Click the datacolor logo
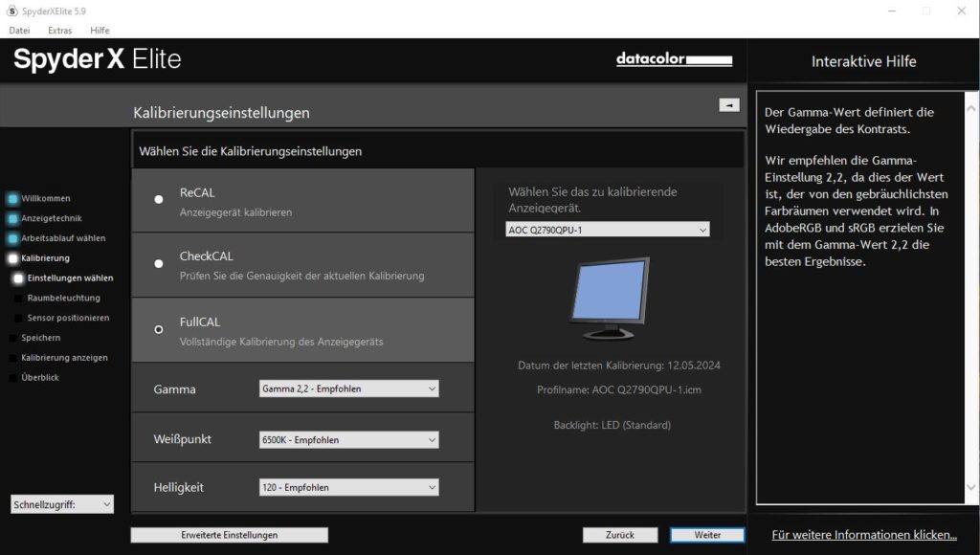This screenshot has height=555, width=980. point(674,59)
